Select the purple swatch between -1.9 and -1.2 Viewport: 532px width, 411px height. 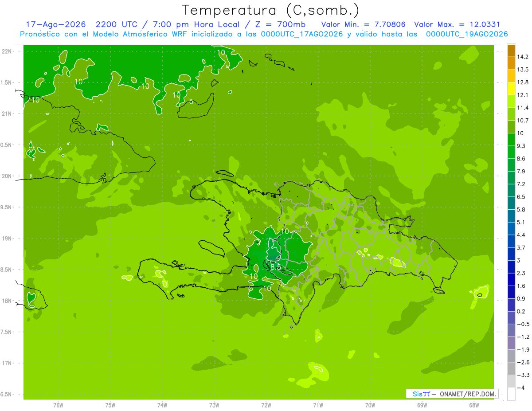[511, 343]
